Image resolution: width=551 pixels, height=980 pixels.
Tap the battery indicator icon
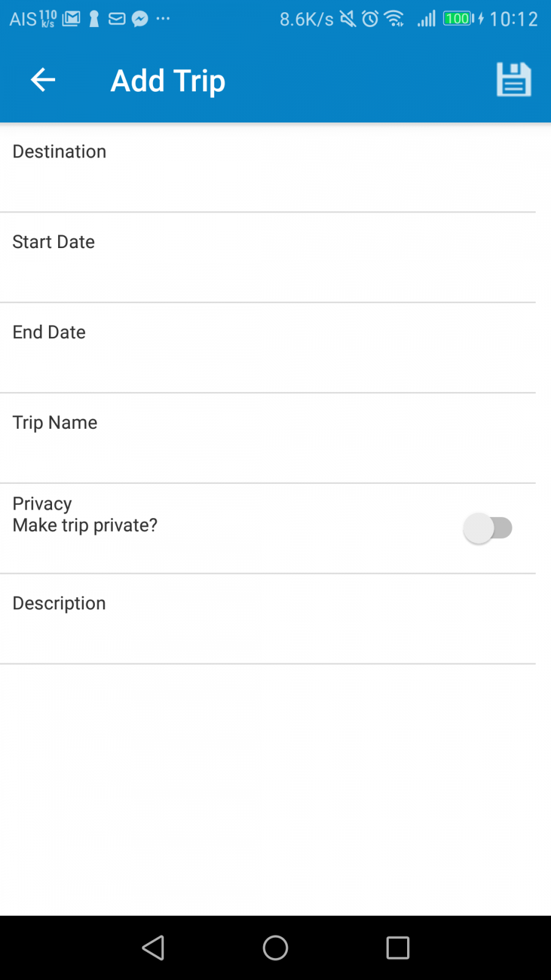coord(459,19)
